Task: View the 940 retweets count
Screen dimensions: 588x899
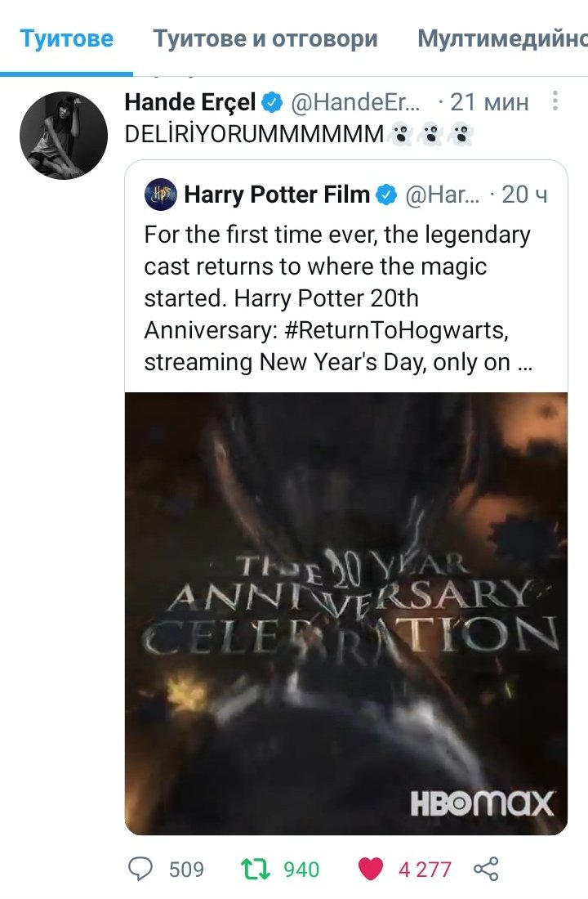Action: click(301, 869)
